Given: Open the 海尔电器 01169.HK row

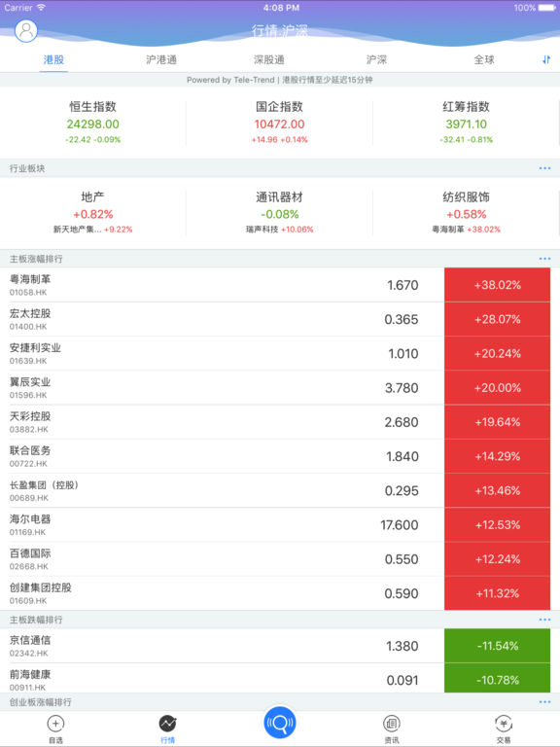Looking at the screenshot, I should (x=280, y=525).
